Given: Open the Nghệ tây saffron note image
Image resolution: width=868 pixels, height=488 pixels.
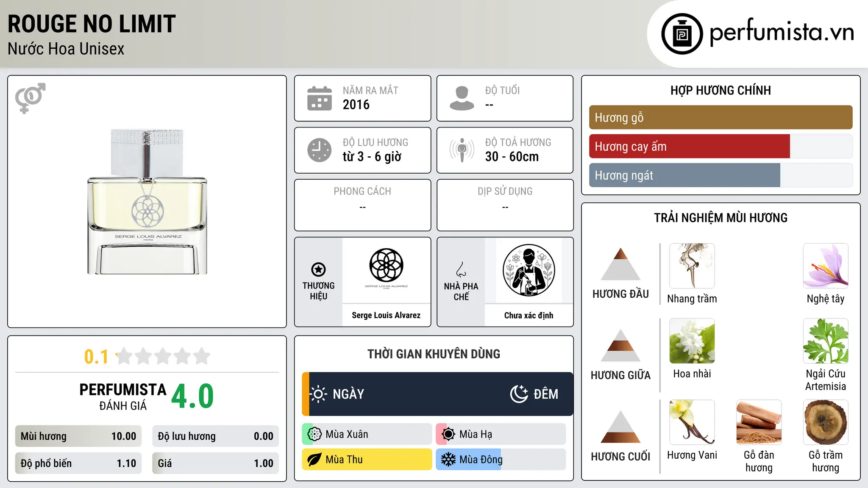Looking at the screenshot, I should pyautogui.click(x=826, y=266).
